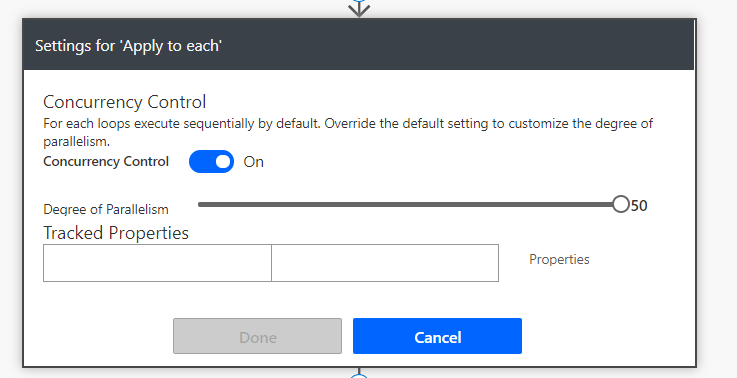Click the Tracked Properties heading
Viewport: 737px width, 378px height.
pos(116,233)
